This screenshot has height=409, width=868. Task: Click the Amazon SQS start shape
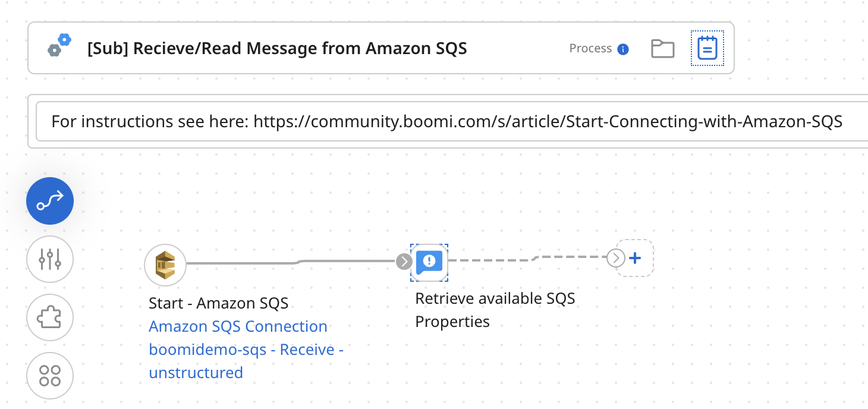click(x=165, y=263)
